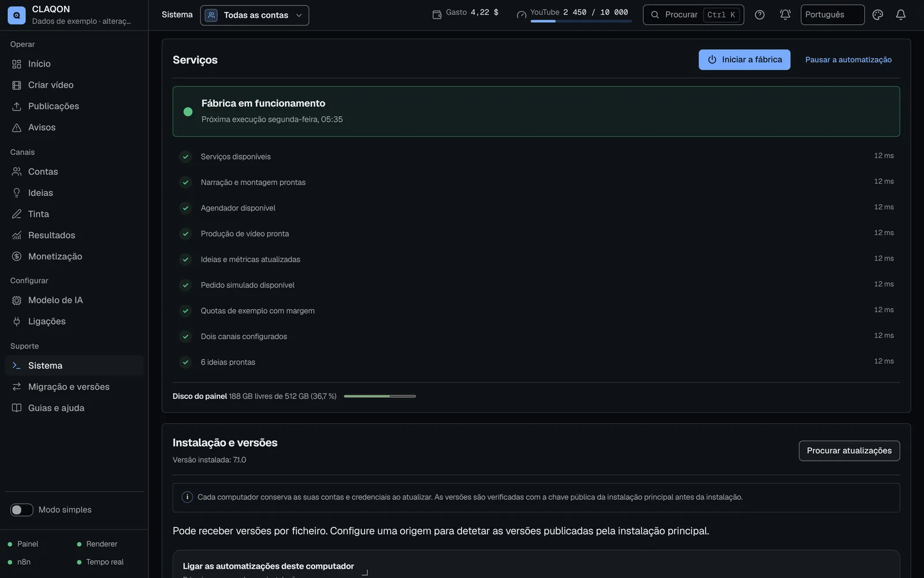Click the Tempo real status indicator
Screen dimensions: 924x578
tap(100, 562)
